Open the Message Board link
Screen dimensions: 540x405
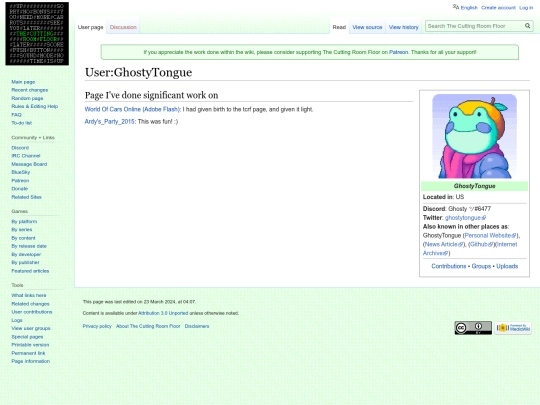pyautogui.click(x=29, y=164)
